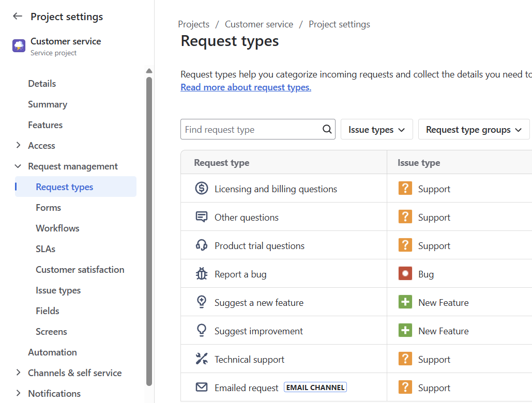Expand the Channels & self service section
532x403 pixels.
click(x=74, y=373)
